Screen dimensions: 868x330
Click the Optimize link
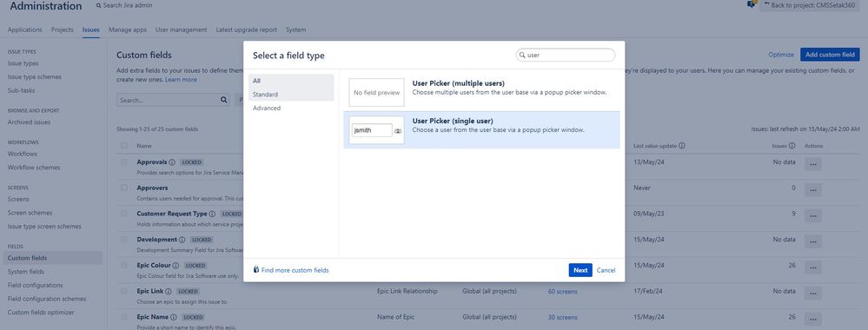click(781, 54)
